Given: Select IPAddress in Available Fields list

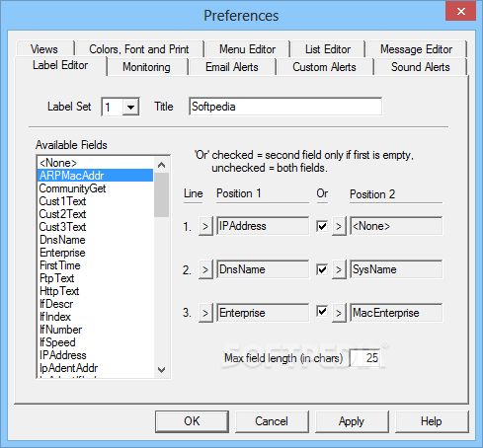Looking at the screenshot, I should [x=96, y=355].
